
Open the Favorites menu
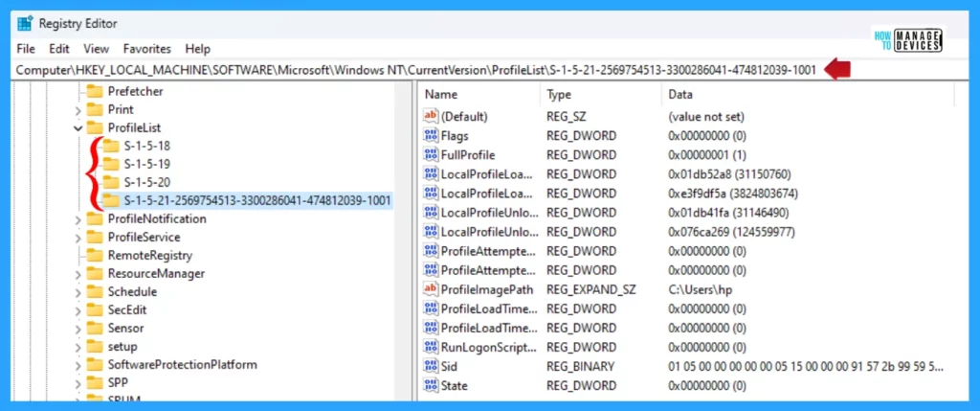146,48
